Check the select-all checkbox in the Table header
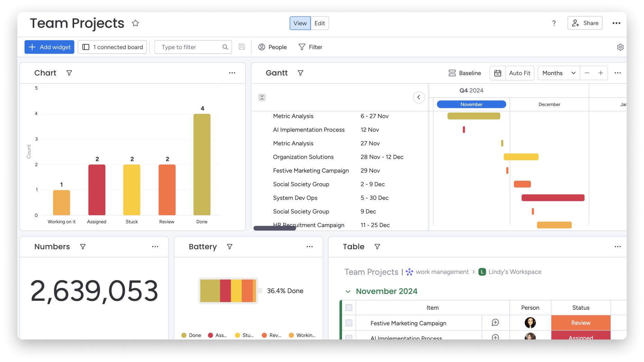The image size is (644, 362). point(349,307)
